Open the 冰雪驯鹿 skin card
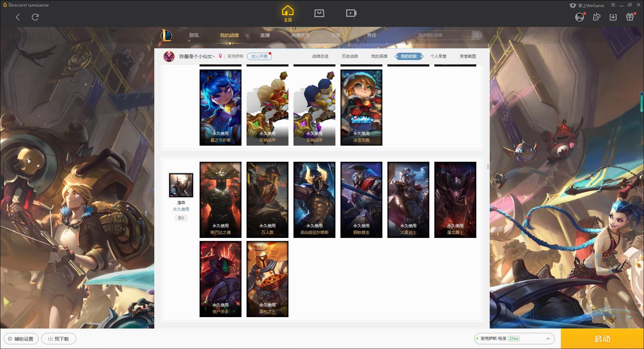644x349 pixels. pyautogui.click(x=361, y=107)
